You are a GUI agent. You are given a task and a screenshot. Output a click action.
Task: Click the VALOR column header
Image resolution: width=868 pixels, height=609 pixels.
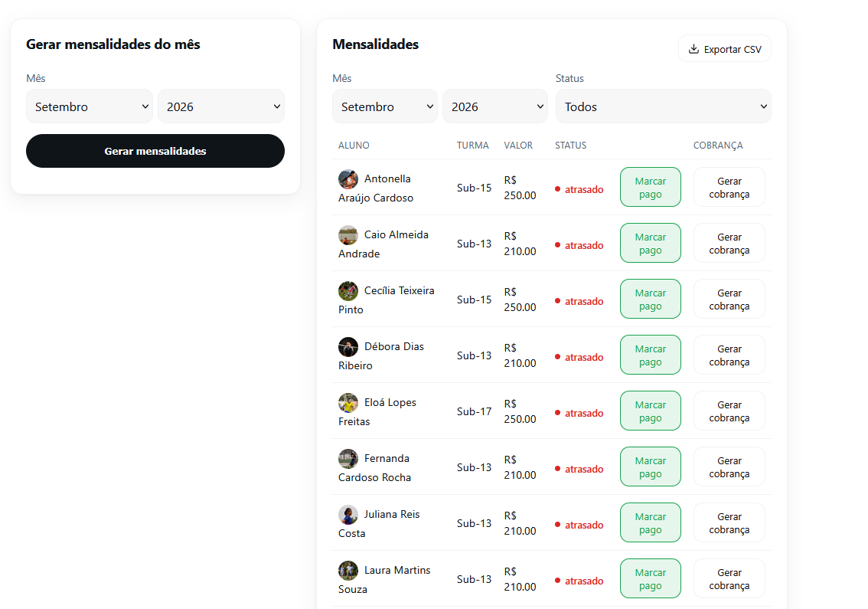coord(518,146)
